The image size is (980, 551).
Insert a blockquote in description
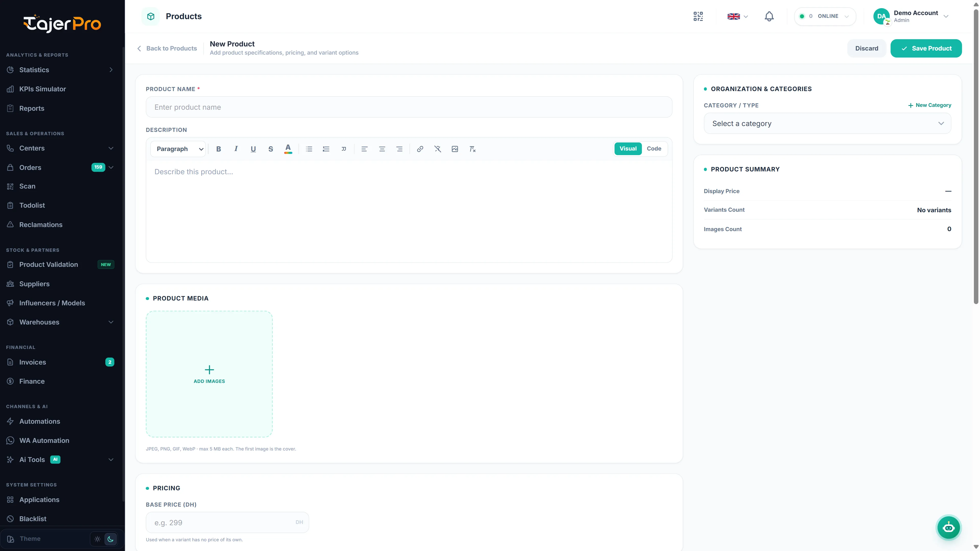(x=344, y=149)
